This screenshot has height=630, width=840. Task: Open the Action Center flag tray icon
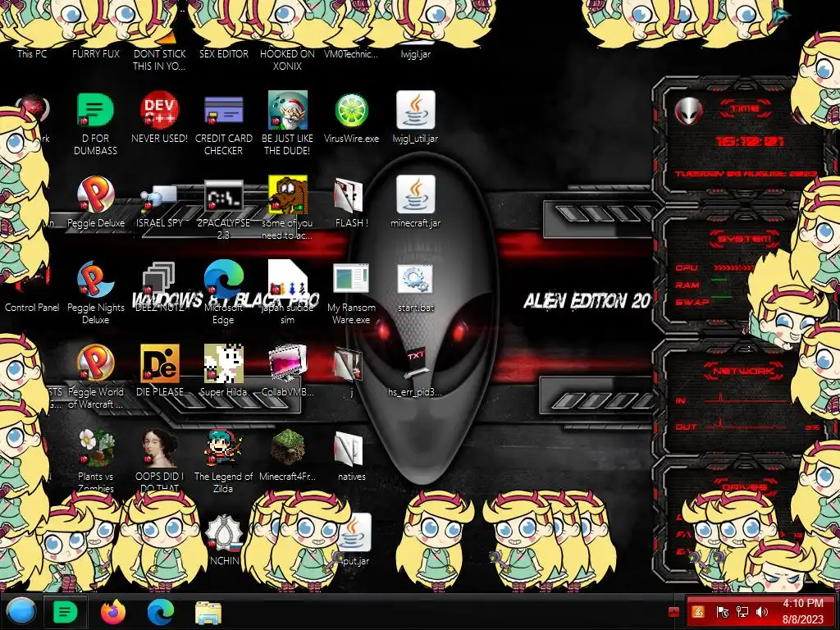click(x=722, y=612)
